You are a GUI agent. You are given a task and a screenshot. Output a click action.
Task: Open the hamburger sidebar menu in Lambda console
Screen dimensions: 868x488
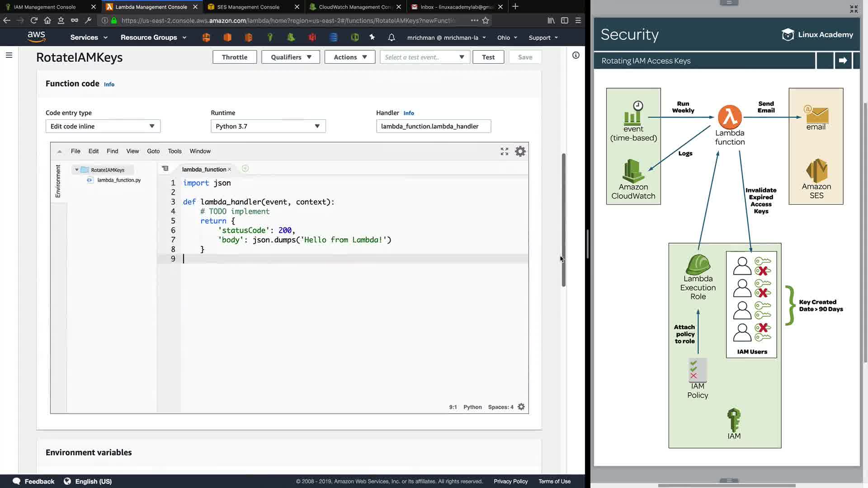coord(9,55)
